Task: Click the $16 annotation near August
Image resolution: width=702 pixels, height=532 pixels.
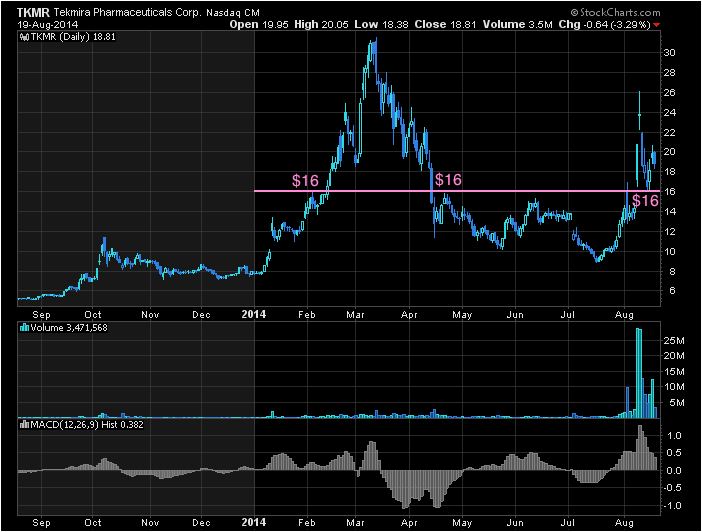Action: pos(645,201)
